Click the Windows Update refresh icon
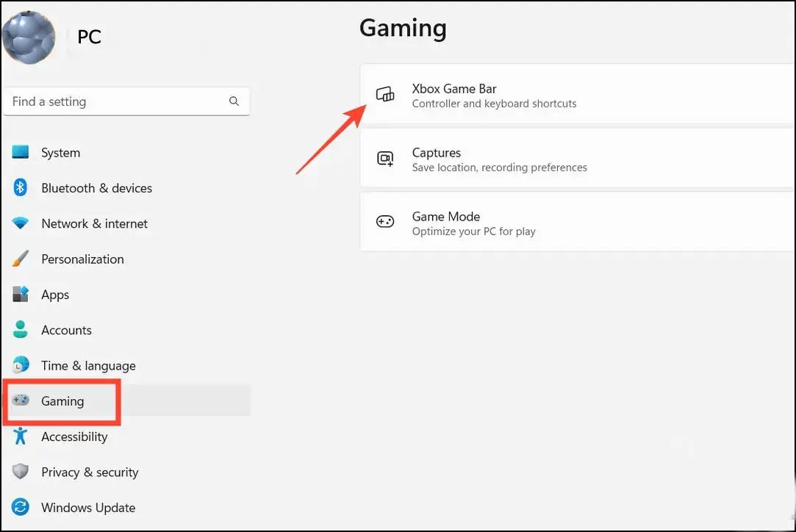Screen dimensions: 796x532 point(21,507)
